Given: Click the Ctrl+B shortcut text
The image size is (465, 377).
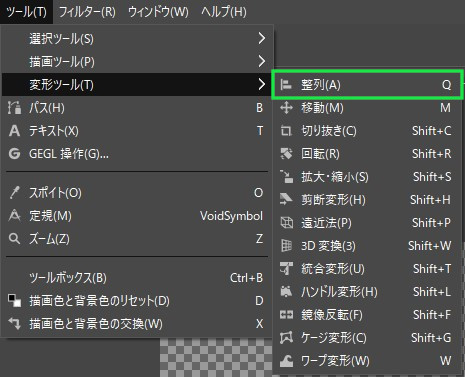Looking at the screenshot, I should tap(246, 278).
